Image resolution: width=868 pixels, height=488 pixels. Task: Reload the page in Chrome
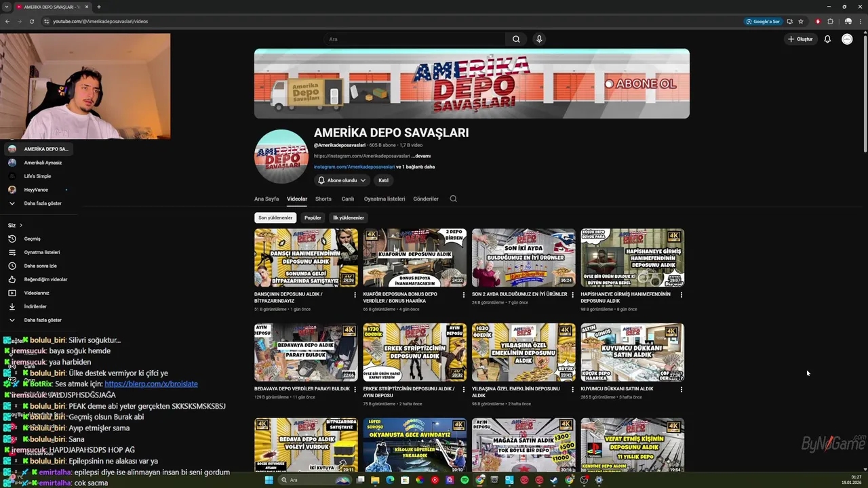[31, 21]
